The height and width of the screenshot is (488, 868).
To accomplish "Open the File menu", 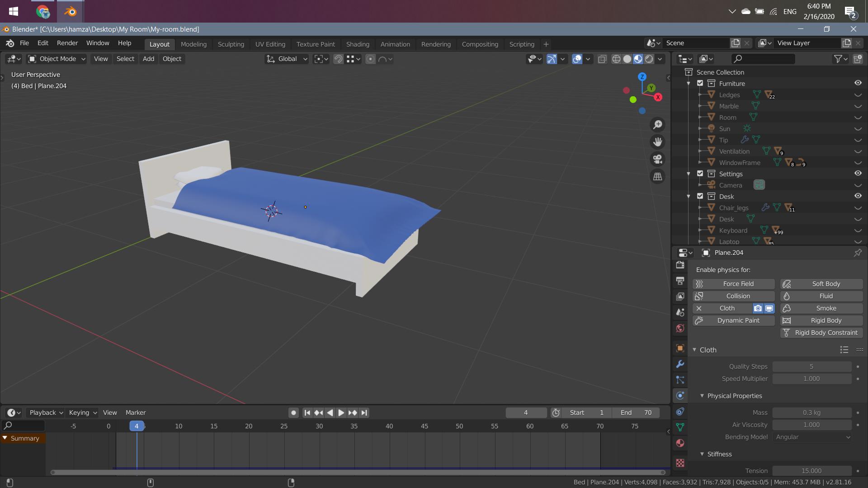I will (24, 43).
